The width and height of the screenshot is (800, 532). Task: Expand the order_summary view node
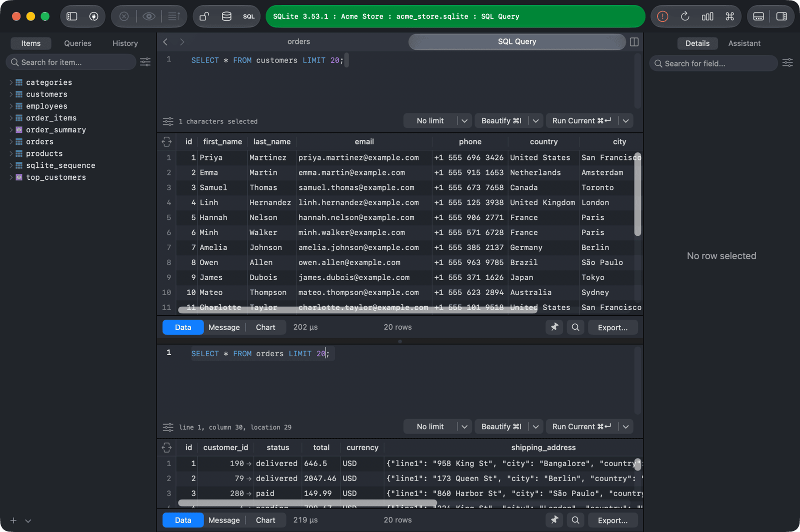[x=11, y=130]
